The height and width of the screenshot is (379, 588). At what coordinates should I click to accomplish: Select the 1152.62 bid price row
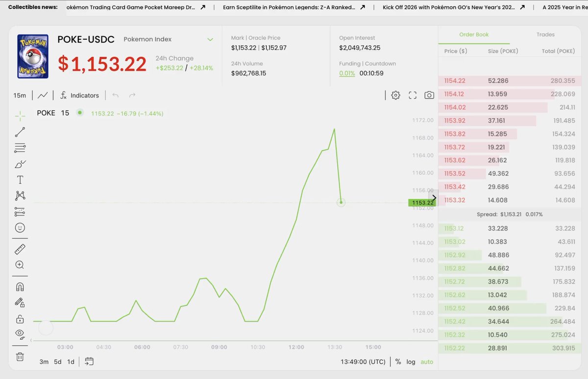pos(510,295)
